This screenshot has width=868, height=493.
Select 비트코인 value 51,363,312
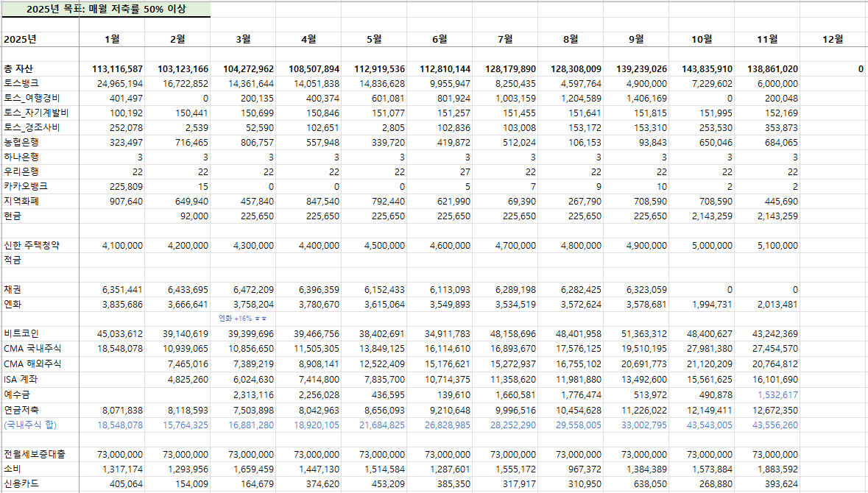(x=643, y=334)
